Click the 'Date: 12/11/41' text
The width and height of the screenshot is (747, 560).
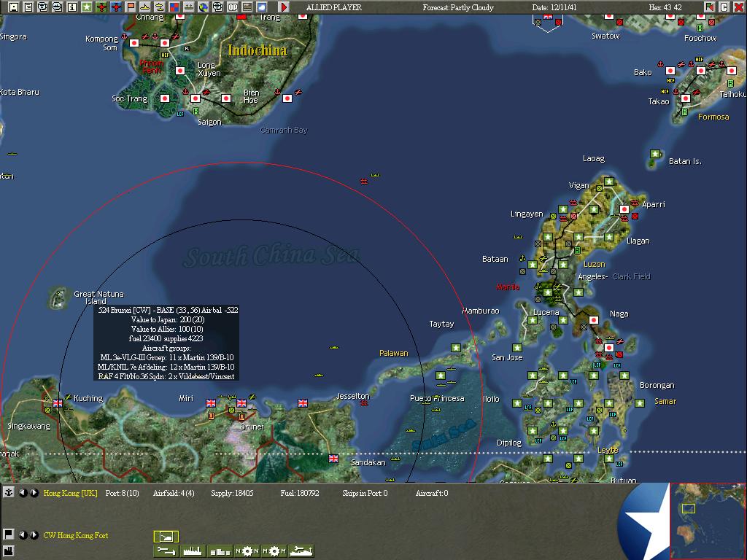point(554,7)
